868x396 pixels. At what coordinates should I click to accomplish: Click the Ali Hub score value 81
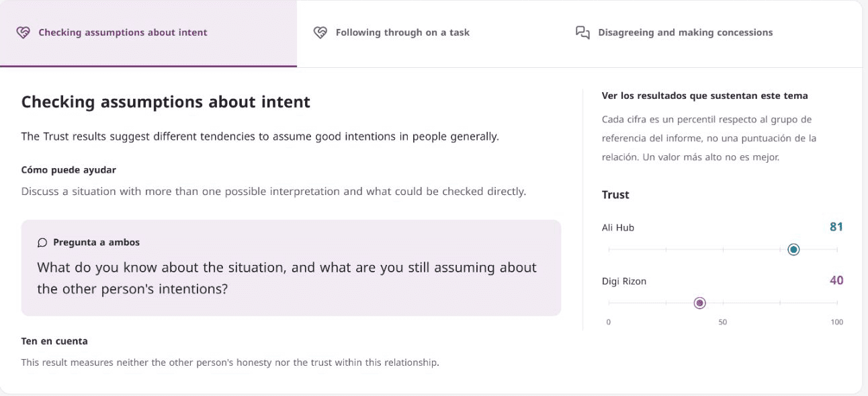click(x=836, y=227)
